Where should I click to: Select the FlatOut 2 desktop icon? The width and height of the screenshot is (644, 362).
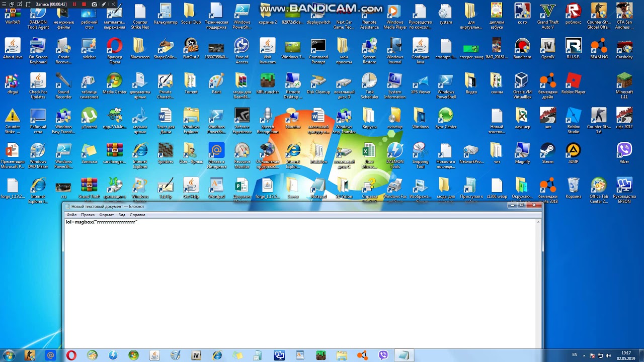[x=191, y=49]
